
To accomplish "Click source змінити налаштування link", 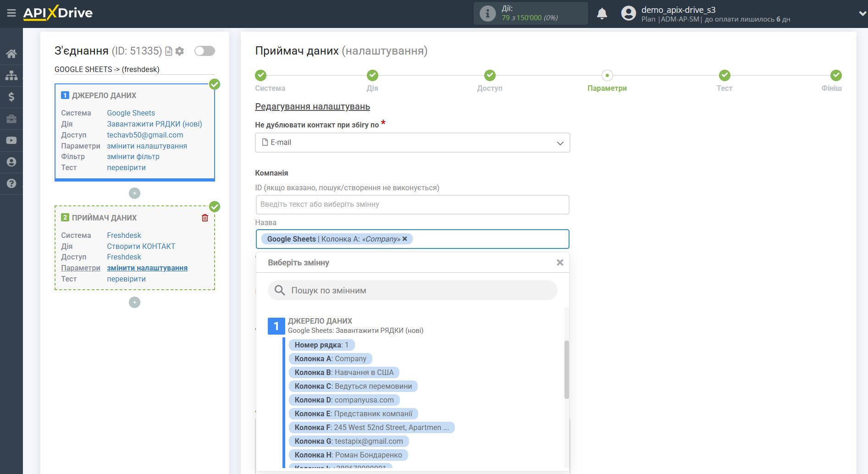I will tap(147, 146).
